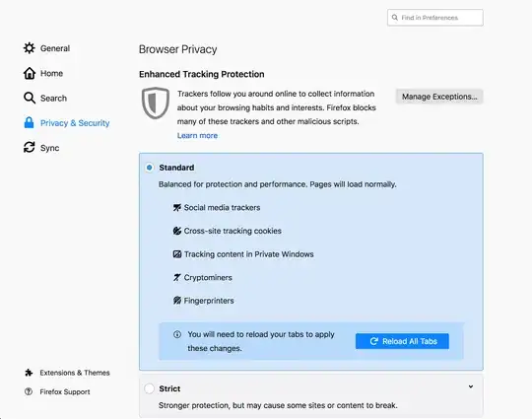Viewport: 532px width, 419px height.
Task: Follow the Learn more link
Action: [197, 135]
